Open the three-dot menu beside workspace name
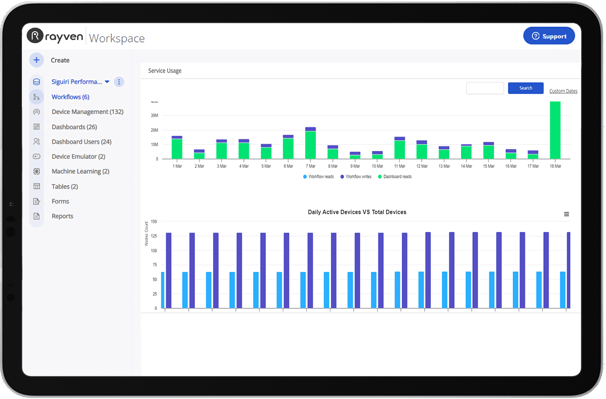 point(119,82)
